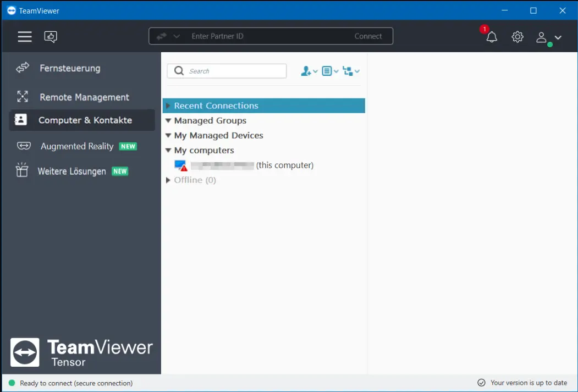Click the NEW badge beside Augmented Reality
The image size is (578, 392).
pyautogui.click(x=128, y=146)
